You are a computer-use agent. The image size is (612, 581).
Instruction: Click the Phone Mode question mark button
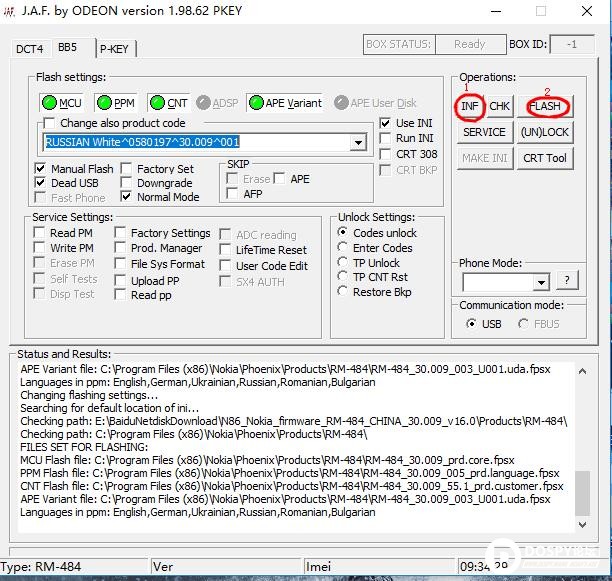tap(567, 280)
